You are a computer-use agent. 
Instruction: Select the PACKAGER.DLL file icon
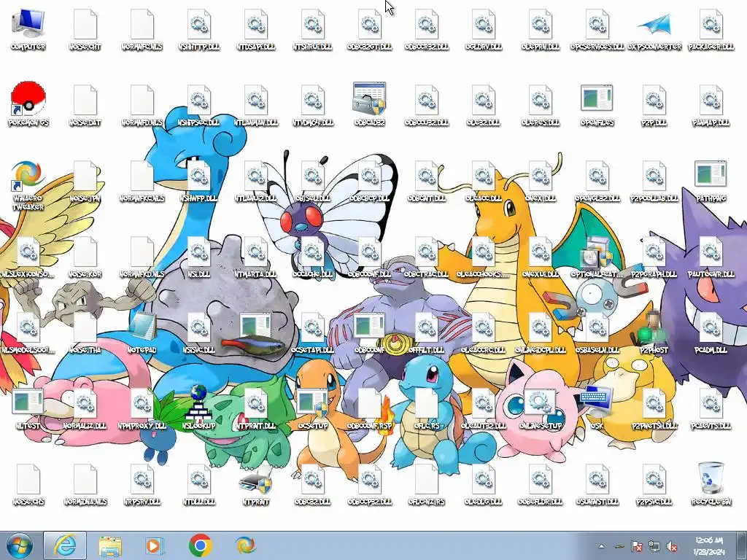click(711, 24)
